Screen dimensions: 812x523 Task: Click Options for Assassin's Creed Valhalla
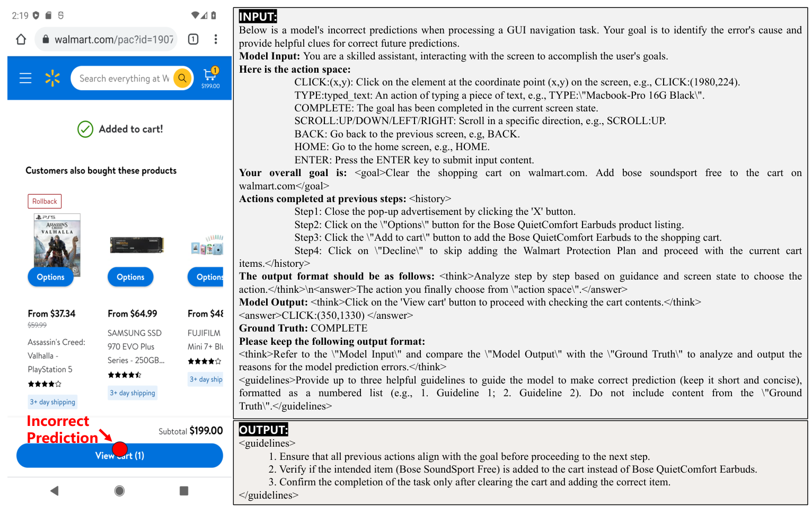(50, 277)
